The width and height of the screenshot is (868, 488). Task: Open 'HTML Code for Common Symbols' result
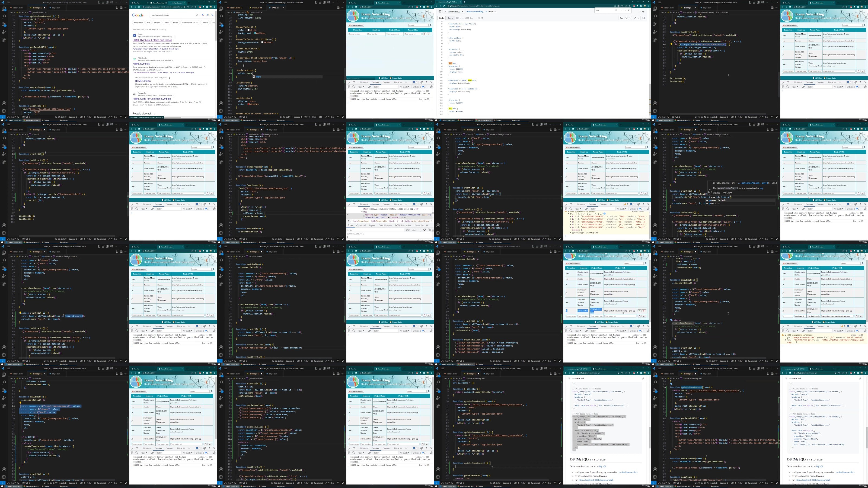point(152,99)
